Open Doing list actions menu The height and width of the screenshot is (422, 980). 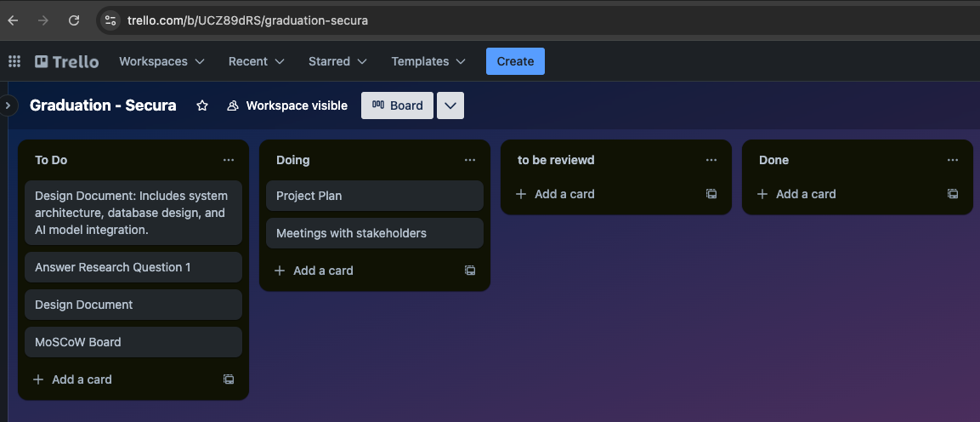coord(470,160)
